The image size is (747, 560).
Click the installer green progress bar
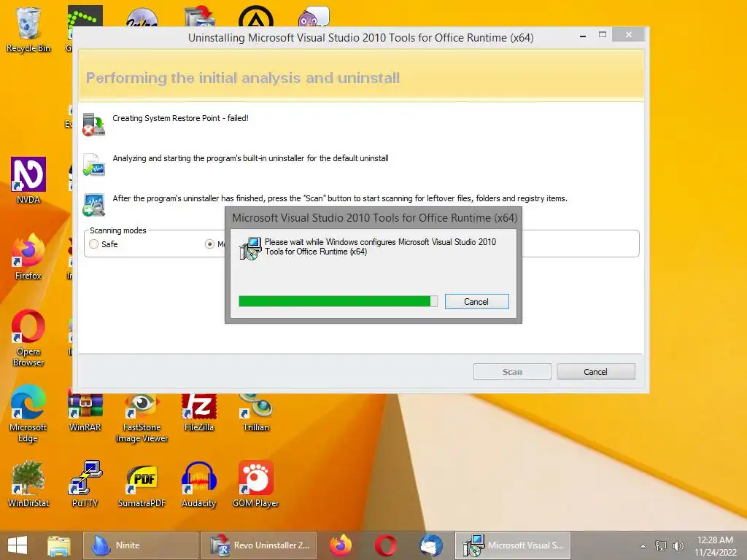pos(338,301)
